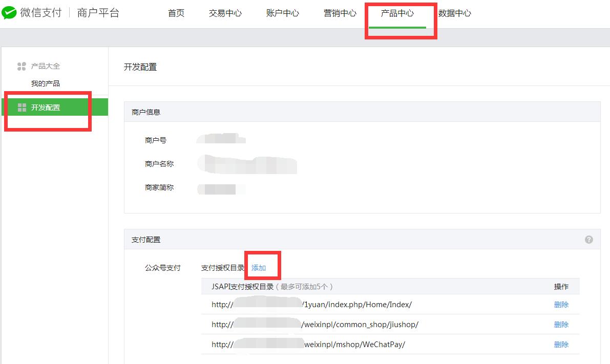Click the 商户号 label
This screenshot has width=610, height=364.
tap(156, 140)
